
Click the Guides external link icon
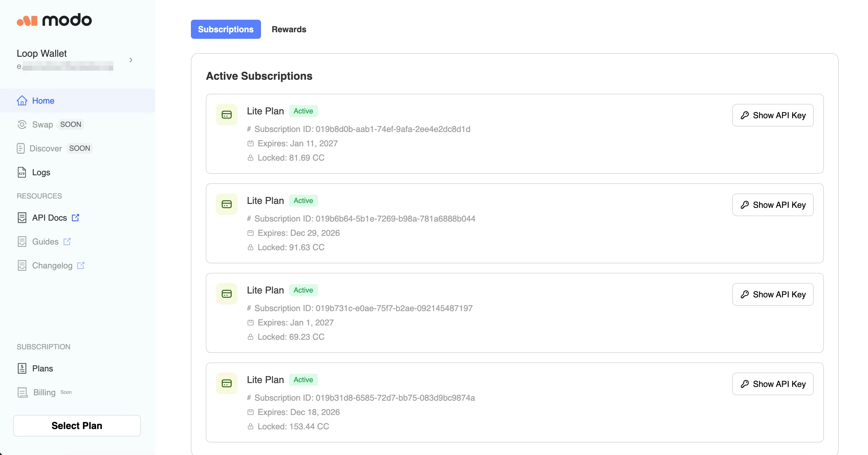pos(67,242)
